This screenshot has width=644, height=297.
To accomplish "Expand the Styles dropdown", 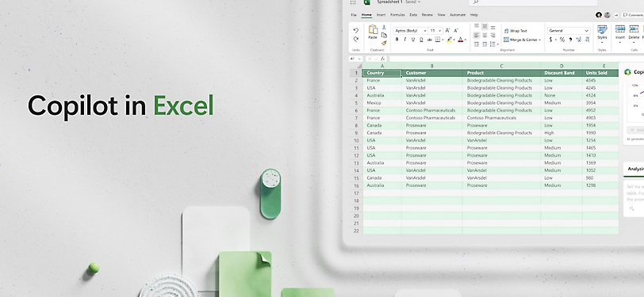I will [602, 42].
